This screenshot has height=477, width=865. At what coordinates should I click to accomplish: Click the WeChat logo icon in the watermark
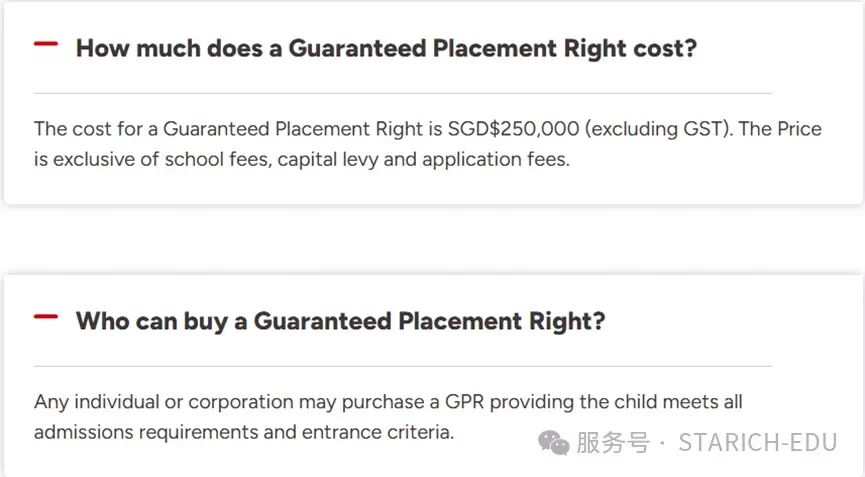553,443
